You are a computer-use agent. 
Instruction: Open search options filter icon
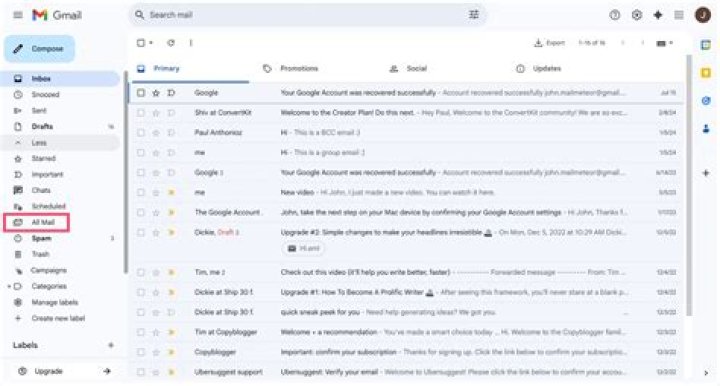(x=473, y=15)
